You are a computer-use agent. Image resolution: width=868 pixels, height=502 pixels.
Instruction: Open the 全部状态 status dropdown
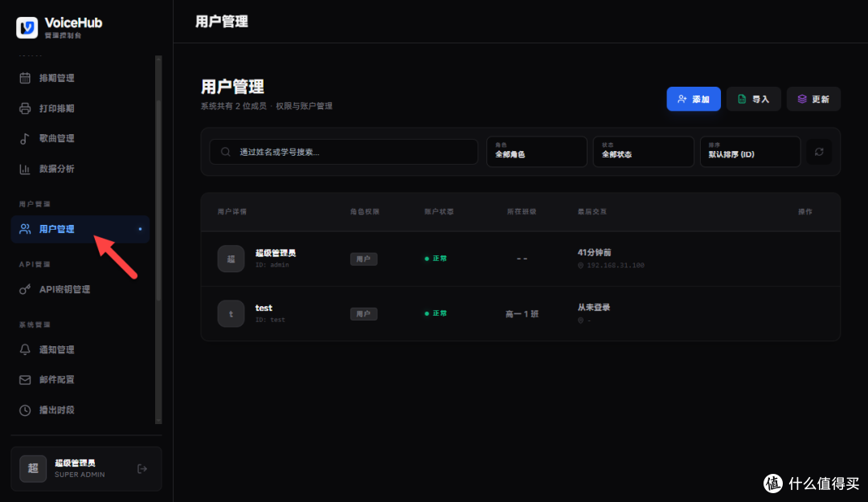pyautogui.click(x=643, y=152)
